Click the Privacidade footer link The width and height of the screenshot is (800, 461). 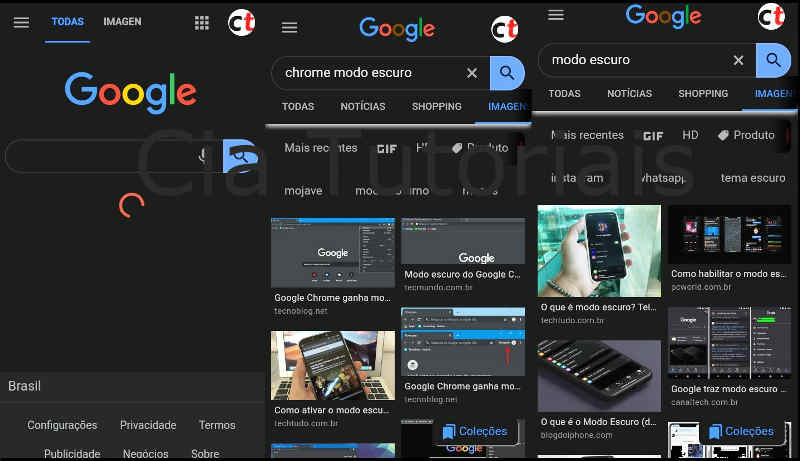[148, 425]
